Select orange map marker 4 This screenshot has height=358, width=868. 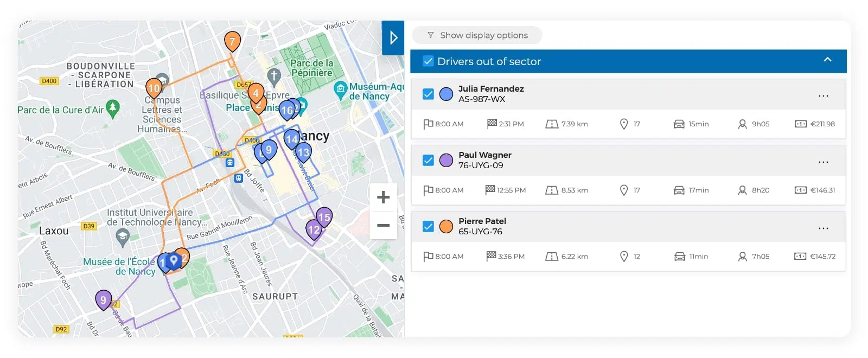point(256,93)
